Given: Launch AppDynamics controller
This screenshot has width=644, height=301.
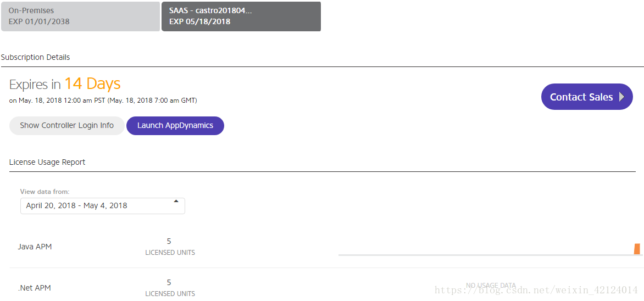Looking at the screenshot, I should [175, 125].
